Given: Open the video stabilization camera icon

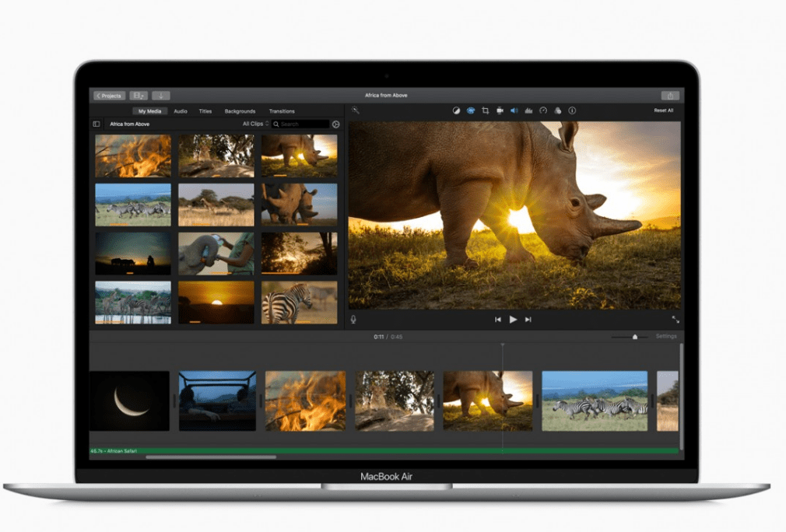Looking at the screenshot, I should pyautogui.click(x=500, y=110).
